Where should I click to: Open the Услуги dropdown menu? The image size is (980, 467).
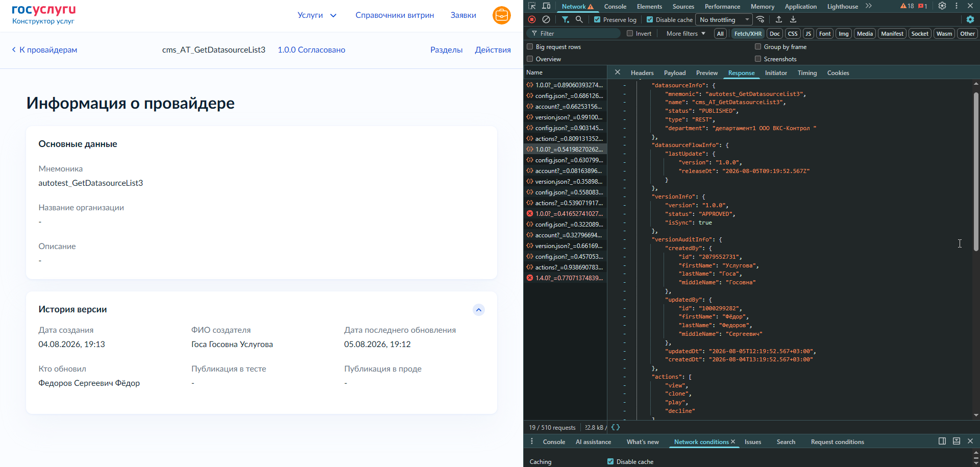[x=317, y=15]
